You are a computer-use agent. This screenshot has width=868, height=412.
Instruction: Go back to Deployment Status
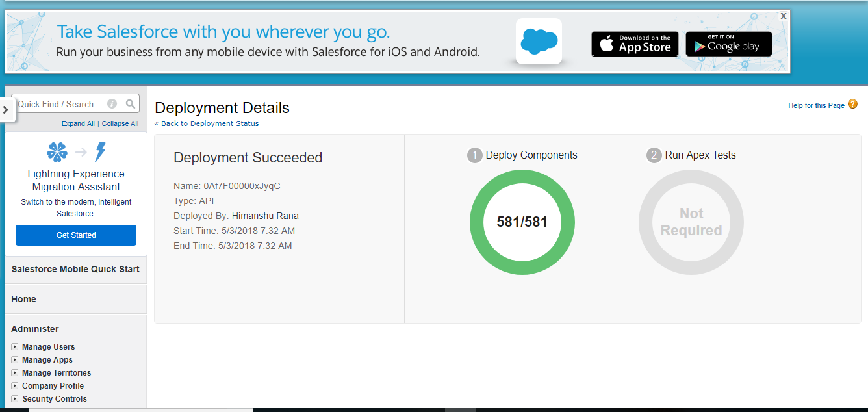[x=209, y=123]
